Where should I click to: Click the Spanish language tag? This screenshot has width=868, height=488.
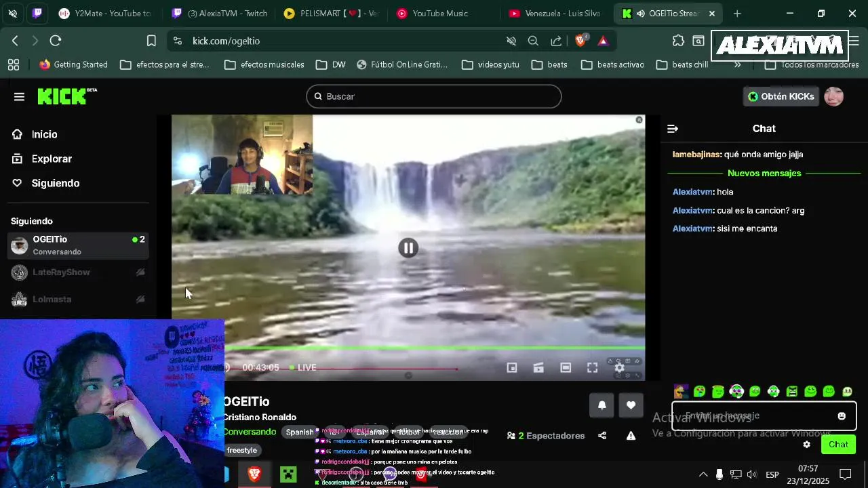(x=300, y=432)
